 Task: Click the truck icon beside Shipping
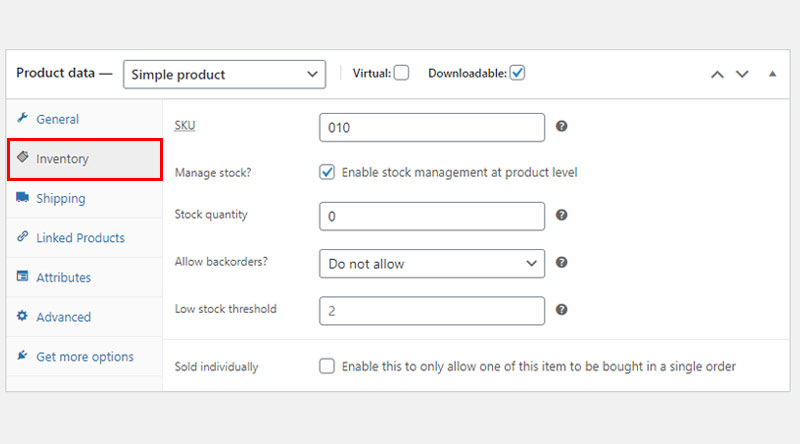point(22,197)
